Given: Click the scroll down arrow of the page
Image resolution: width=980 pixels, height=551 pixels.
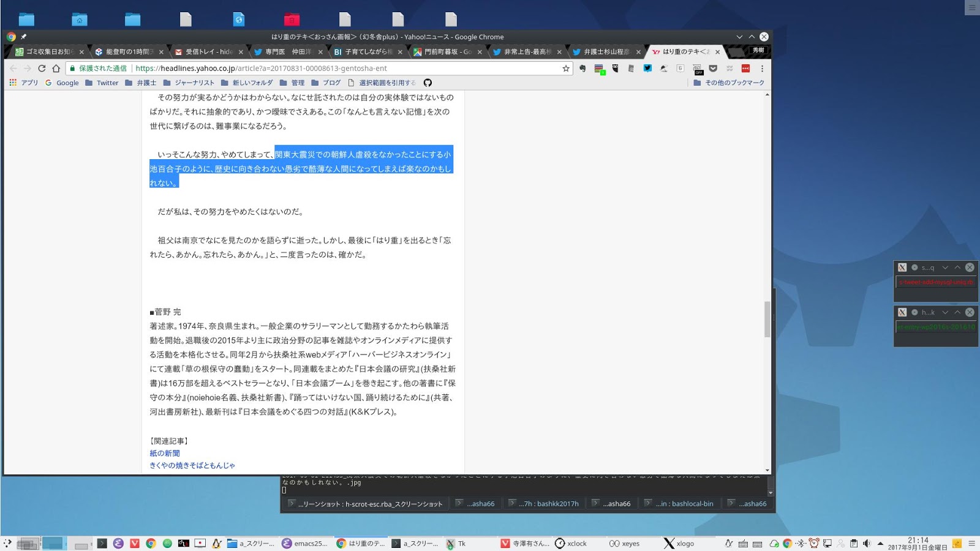Looking at the screenshot, I should click(767, 470).
